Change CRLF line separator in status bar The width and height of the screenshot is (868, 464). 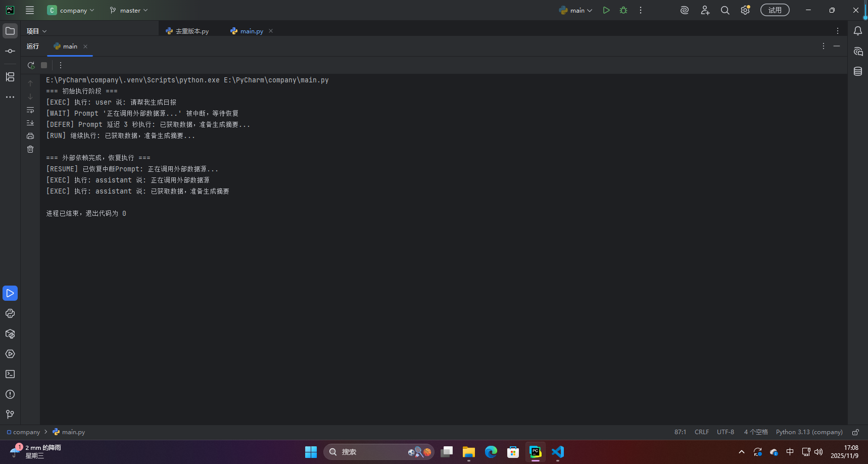point(702,432)
